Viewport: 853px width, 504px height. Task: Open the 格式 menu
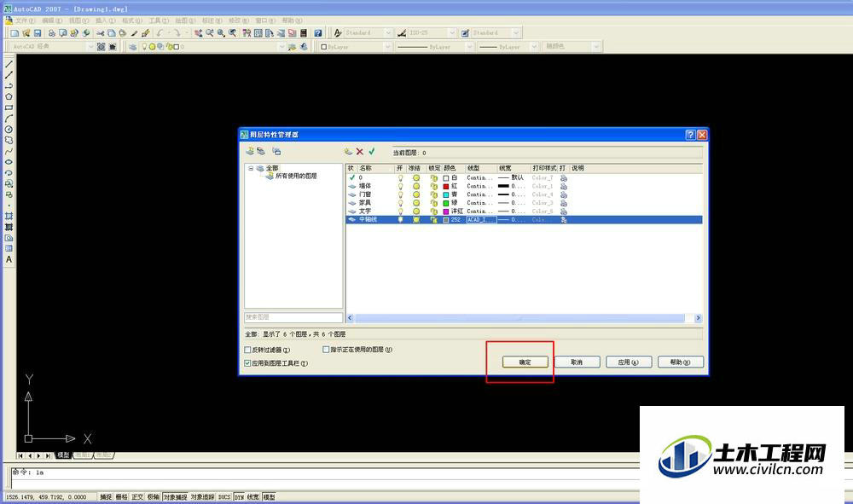click(x=131, y=20)
